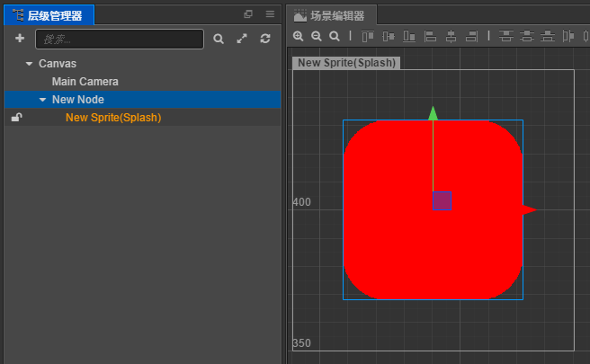590x364 pixels.
Task: Click the hierarchy search magnifier icon
Action: pyautogui.click(x=219, y=39)
